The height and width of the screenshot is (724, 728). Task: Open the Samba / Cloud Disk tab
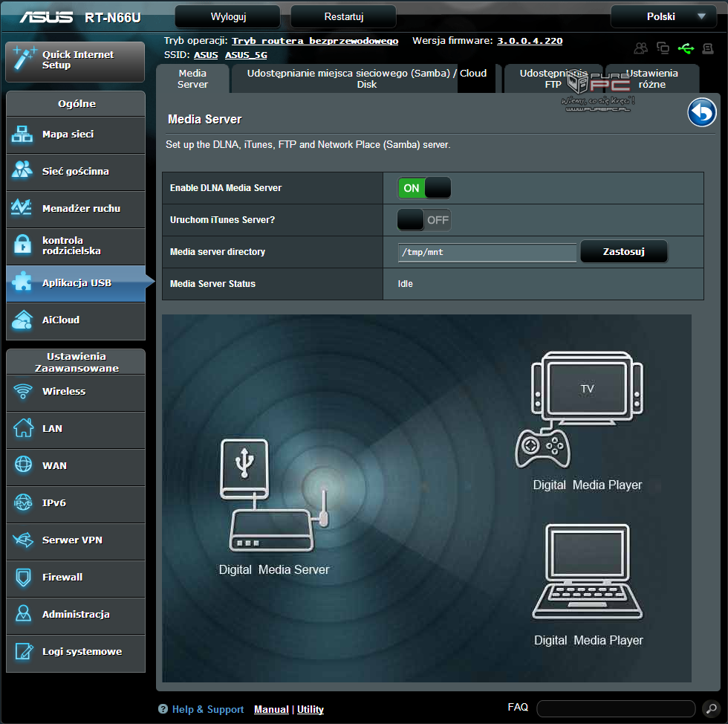pos(366,79)
